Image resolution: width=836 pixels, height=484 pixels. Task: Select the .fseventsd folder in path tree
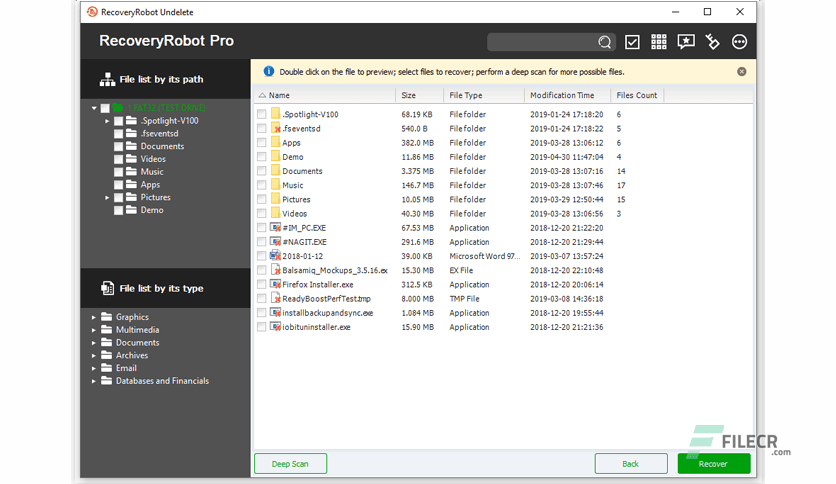pyautogui.click(x=159, y=133)
